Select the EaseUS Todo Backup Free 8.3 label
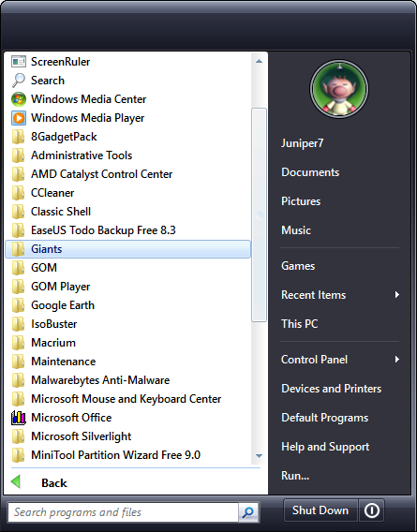This screenshot has width=417, height=532. tap(103, 230)
